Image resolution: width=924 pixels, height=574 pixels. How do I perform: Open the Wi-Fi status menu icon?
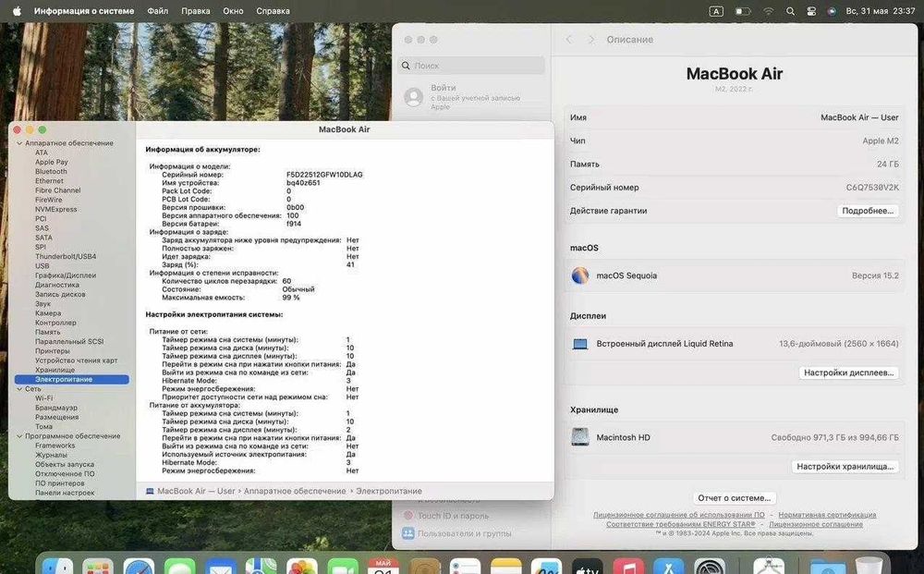click(769, 11)
